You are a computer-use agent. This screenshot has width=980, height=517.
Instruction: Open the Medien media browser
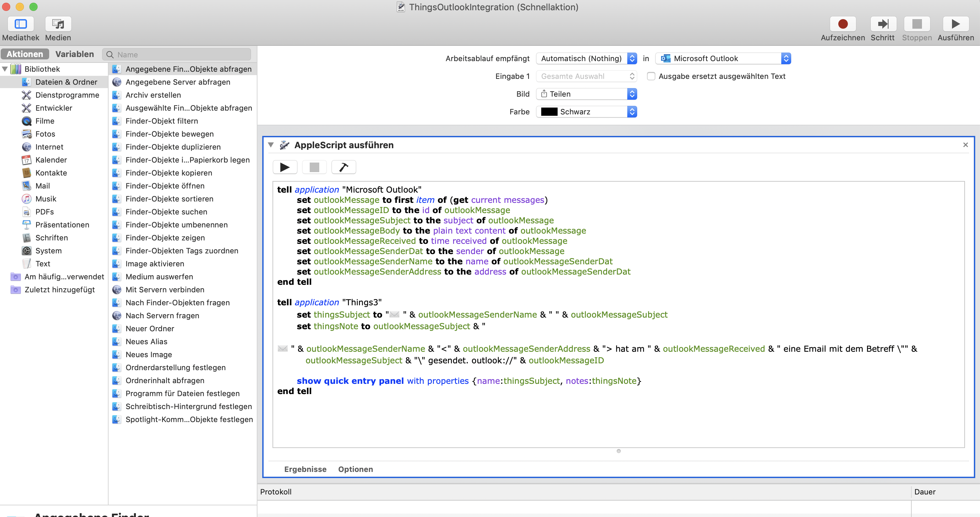pyautogui.click(x=58, y=24)
